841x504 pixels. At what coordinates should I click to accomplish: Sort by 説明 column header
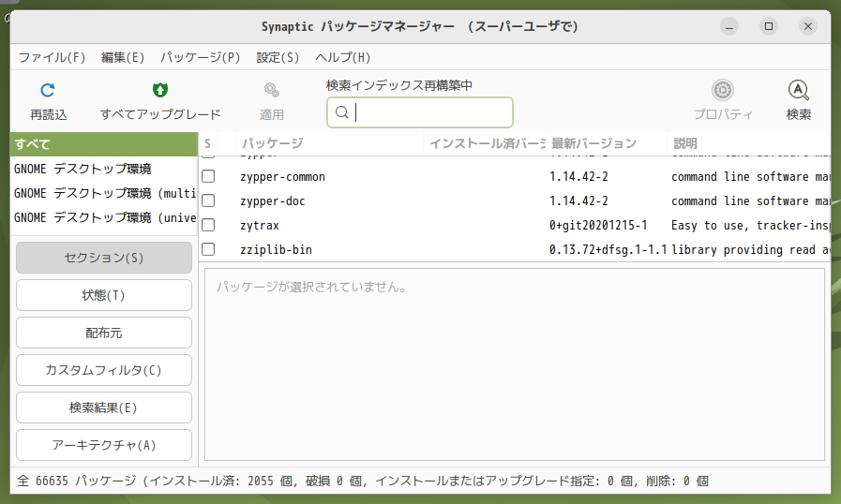coord(749,143)
